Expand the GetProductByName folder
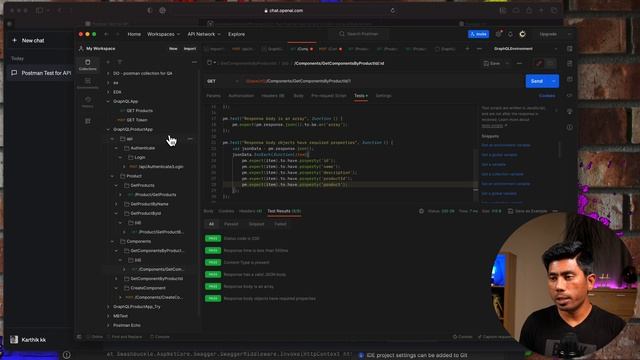 pos(116,204)
